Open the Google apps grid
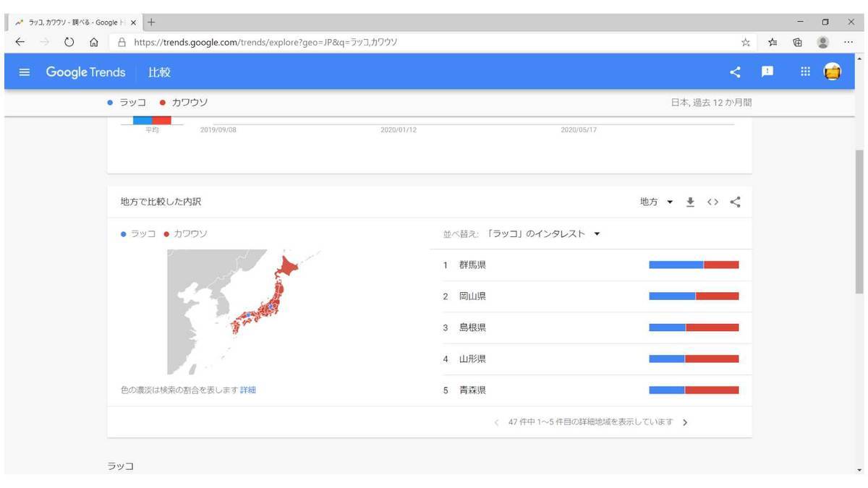Image resolution: width=868 pixels, height=488 pixels. [805, 72]
